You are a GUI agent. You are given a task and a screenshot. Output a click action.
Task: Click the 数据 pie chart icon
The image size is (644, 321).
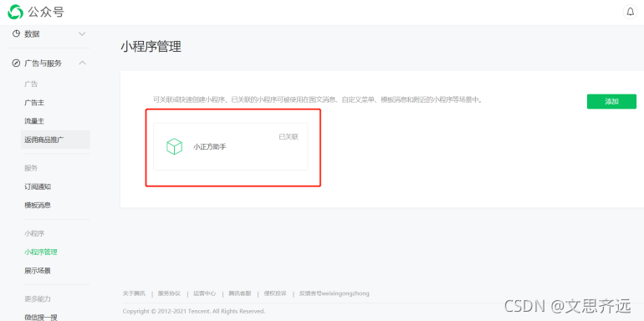[x=16, y=33]
